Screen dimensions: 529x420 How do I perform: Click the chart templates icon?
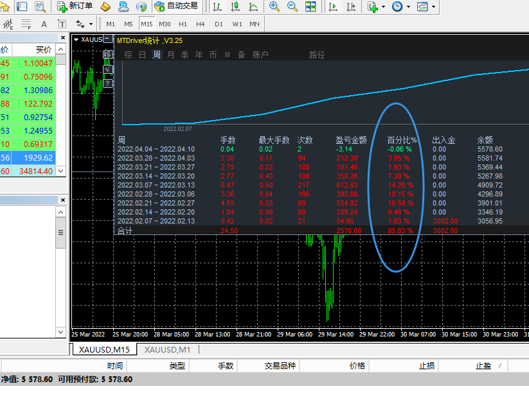point(422,6)
